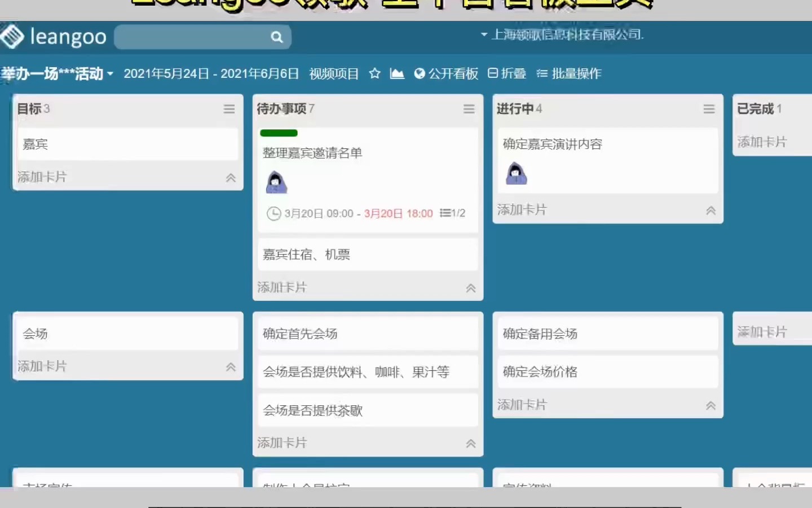The height and width of the screenshot is (508, 812).
Task: Add a card in the 已完成 top lane
Action: (x=762, y=142)
